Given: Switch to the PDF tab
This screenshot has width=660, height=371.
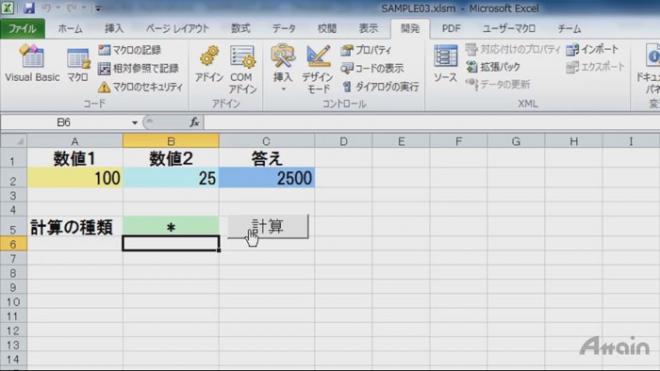Looking at the screenshot, I should tap(451, 29).
